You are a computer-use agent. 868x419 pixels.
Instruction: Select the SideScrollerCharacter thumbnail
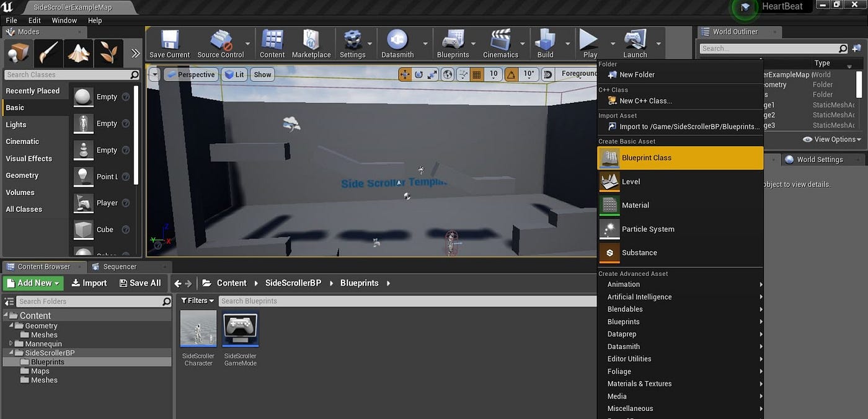click(198, 329)
